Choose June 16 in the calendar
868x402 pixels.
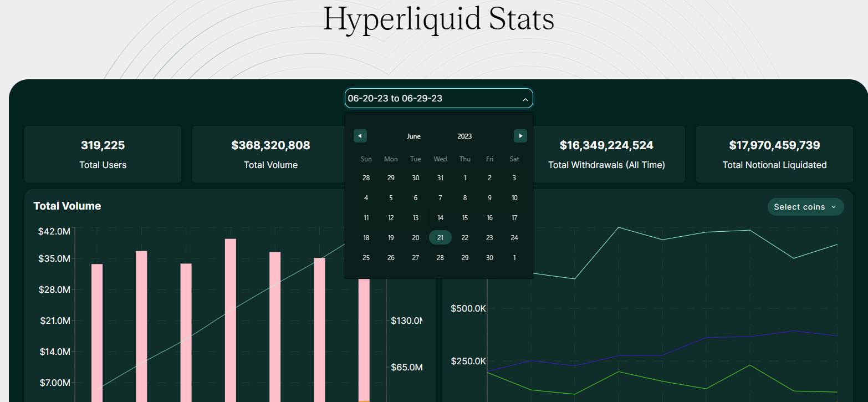(489, 217)
